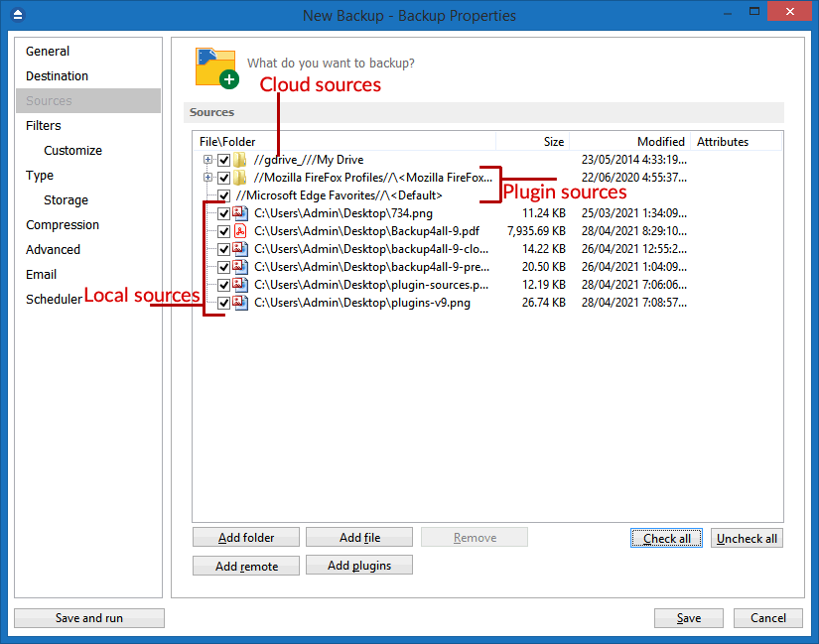Select the C:\Users\Admin\Desktop\734.png row text
The image size is (819, 644).
point(343,213)
